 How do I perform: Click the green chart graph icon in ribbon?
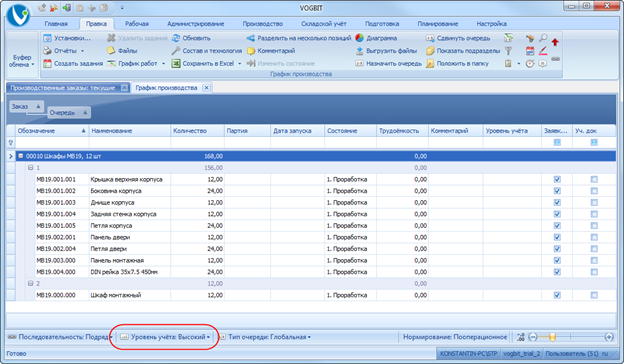508,38
